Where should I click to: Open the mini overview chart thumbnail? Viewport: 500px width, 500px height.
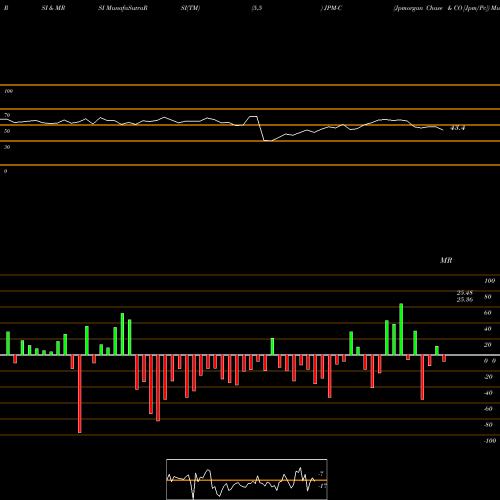[x=247, y=479]
